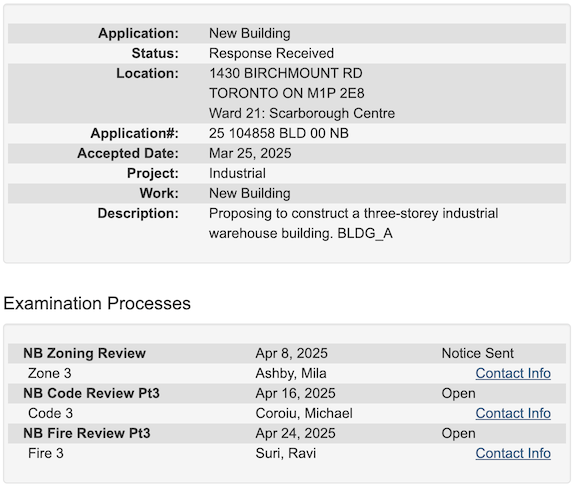
Task: Open Contact Info for Coroiu, Michael
Action: tap(513, 413)
